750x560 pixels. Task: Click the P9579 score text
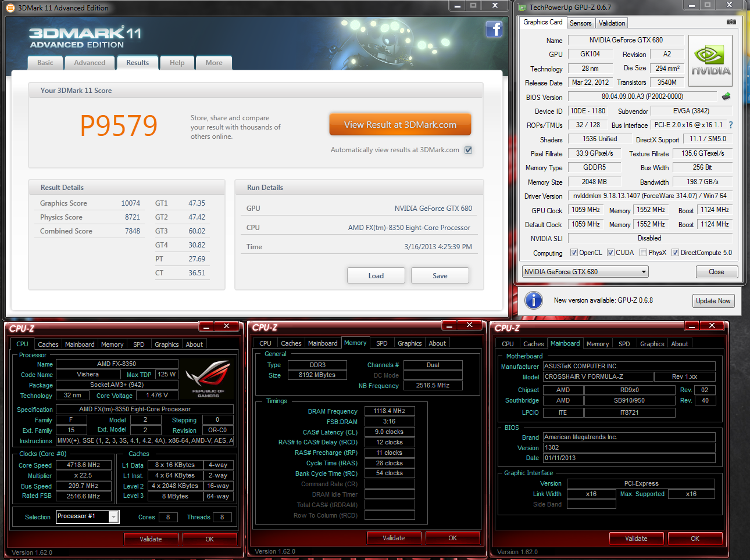pyautogui.click(x=119, y=125)
